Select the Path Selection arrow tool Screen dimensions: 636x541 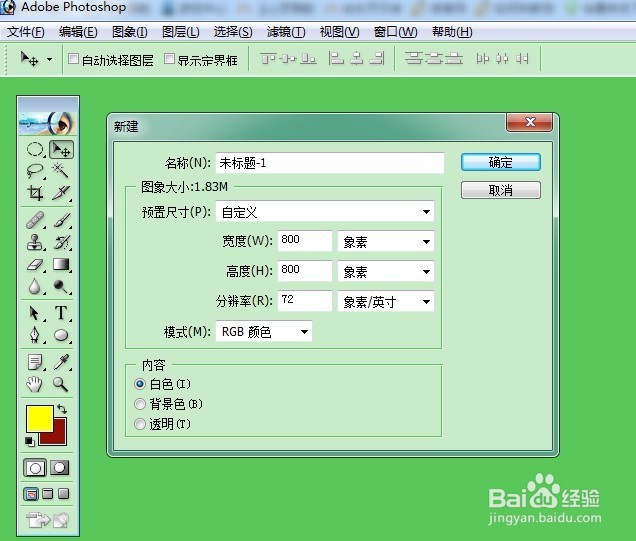click(x=35, y=313)
